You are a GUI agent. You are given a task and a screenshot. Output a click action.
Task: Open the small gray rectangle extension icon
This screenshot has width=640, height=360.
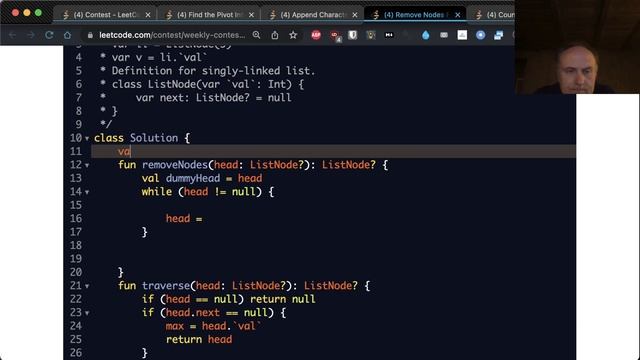click(444, 36)
